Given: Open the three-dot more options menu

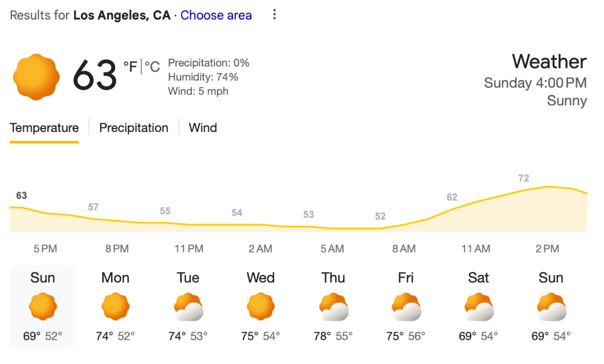Looking at the screenshot, I should (274, 15).
